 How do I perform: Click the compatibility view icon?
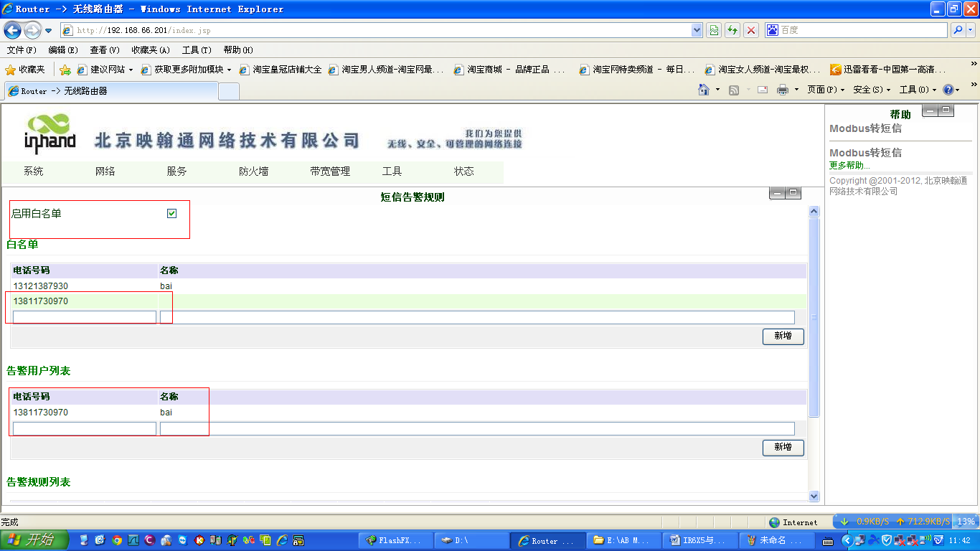point(714,30)
